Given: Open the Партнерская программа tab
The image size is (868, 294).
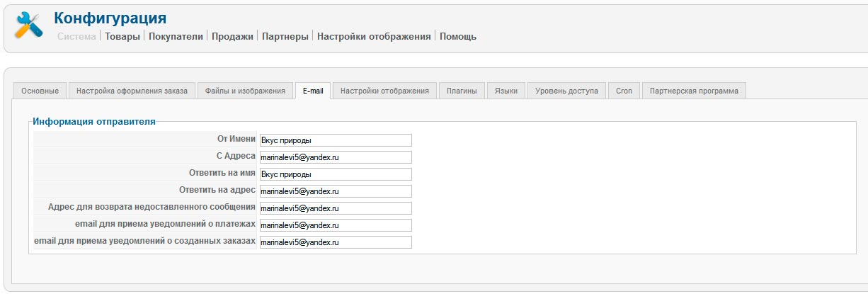Looking at the screenshot, I should (x=693, y=91).
